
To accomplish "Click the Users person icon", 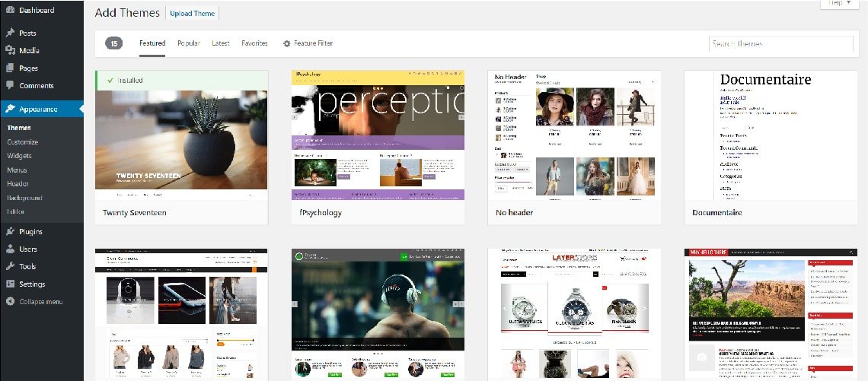I will (10, 249).
